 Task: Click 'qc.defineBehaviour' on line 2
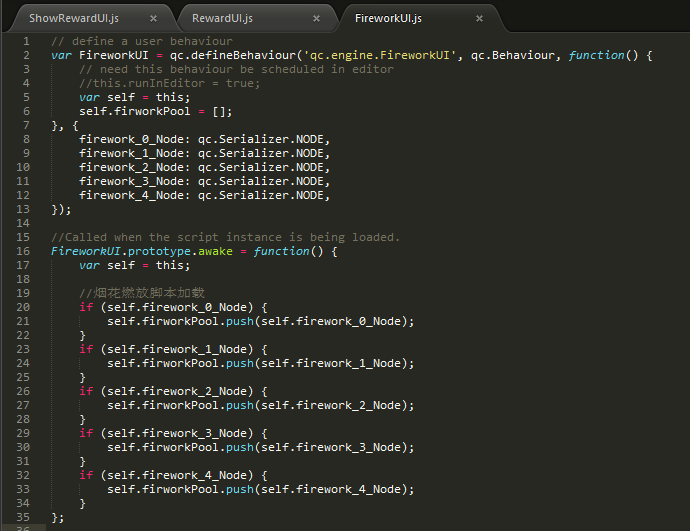coord(233,55)
